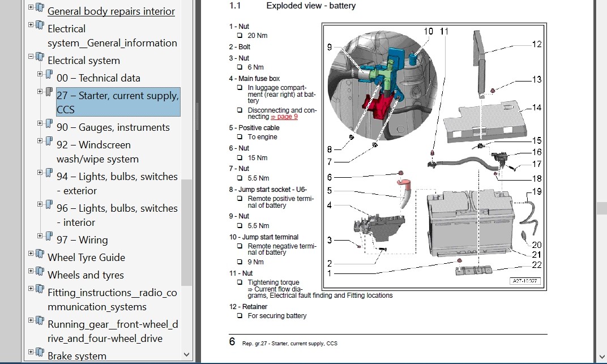Screen dimensions: 607x364
Task: Expand the Wheels and tyres bookmark
Action: tap(31, 271)
